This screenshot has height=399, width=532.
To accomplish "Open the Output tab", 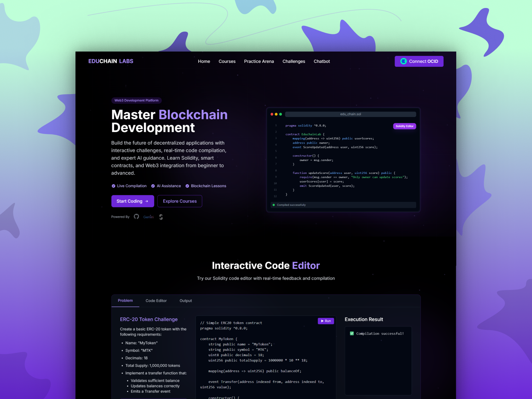I will pos(186,301).
